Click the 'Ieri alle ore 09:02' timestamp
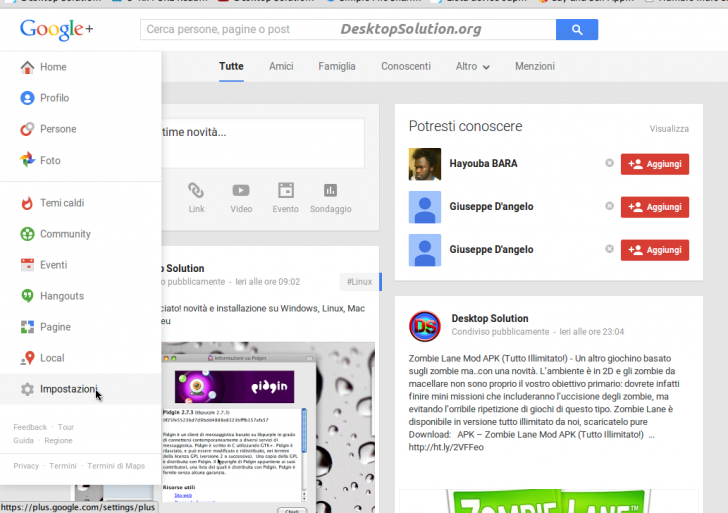The height and width of the screenshot is (513, 728). pyautogui.click(x=267, y=282)
